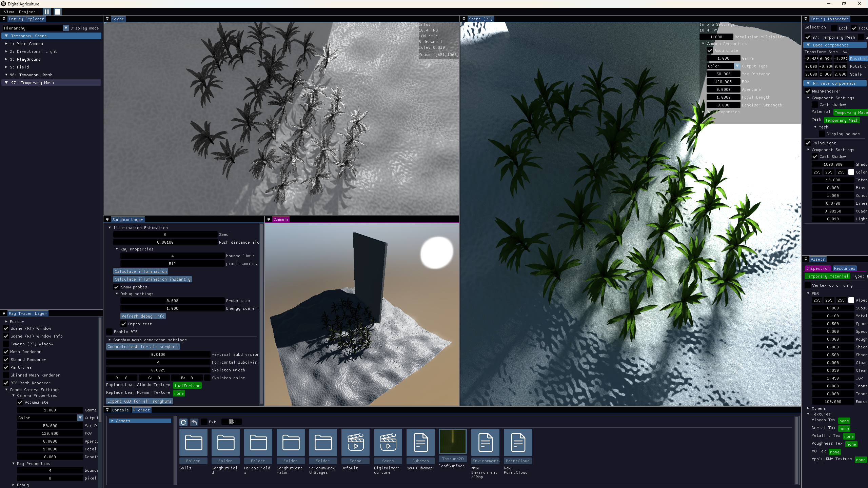Open the Soils folder icon
The image size is (868, 488).
193,442
